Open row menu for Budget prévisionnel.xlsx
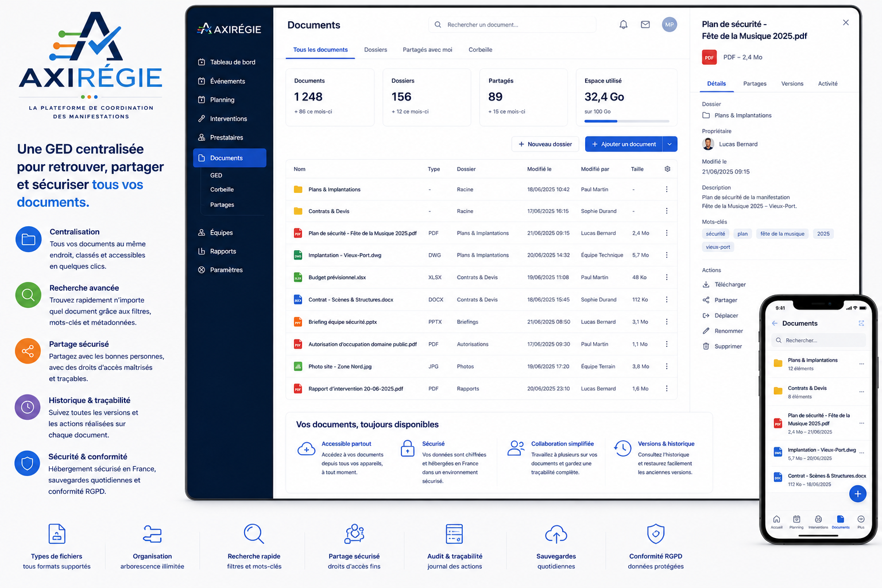This screenshot has width=882, height=588. pos(667,277)
